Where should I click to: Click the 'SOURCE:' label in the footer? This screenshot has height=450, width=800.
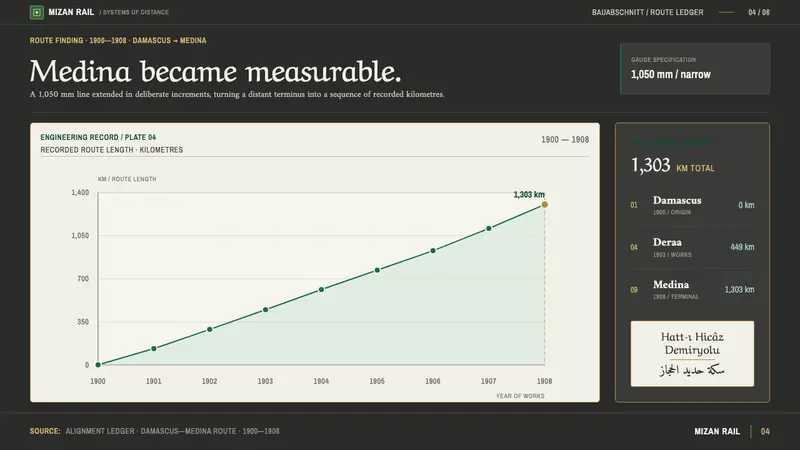coord(45,431)
